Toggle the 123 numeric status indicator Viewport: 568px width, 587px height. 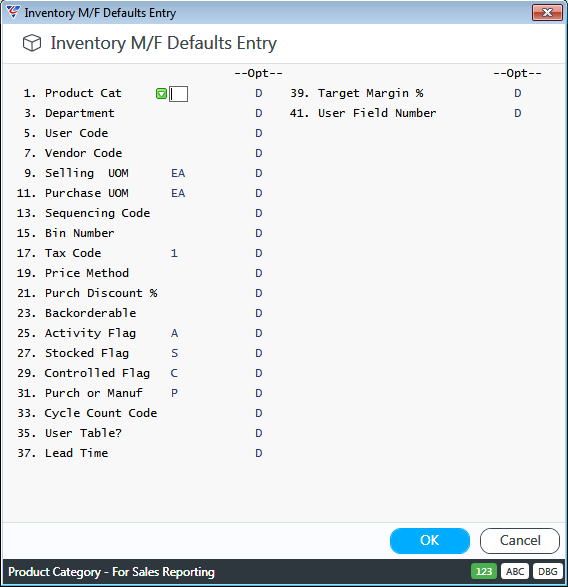[x=484, y=571]
